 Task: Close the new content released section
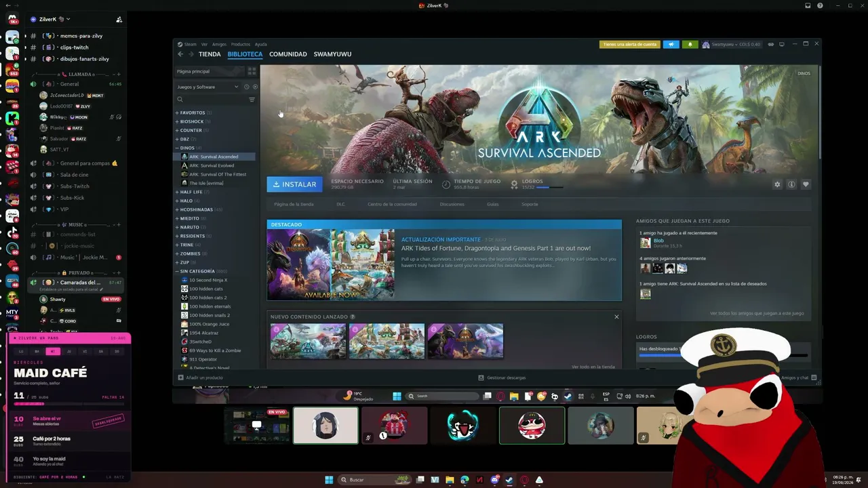click(616, 317)
